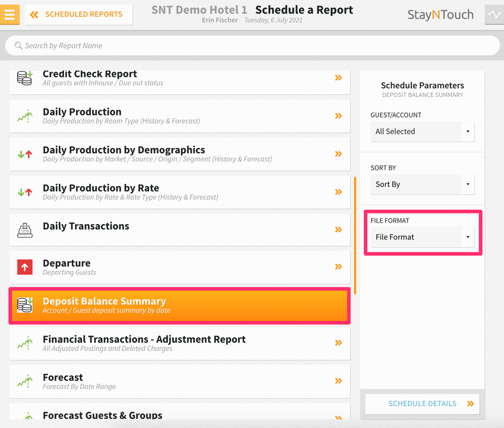Click Daily Transactions register icon
The width and height of the screenshot is (504, 428).
coord(25,230)
